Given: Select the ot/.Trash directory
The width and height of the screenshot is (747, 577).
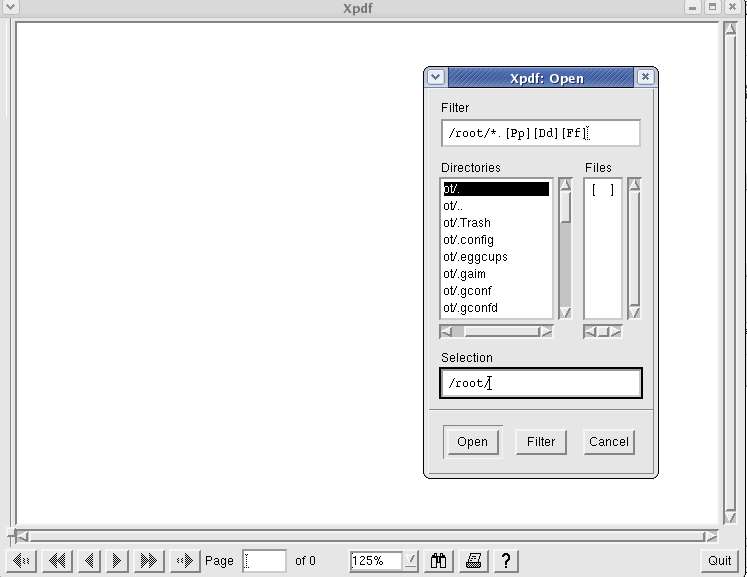Looking at the screenshot, I should [496, 223].
